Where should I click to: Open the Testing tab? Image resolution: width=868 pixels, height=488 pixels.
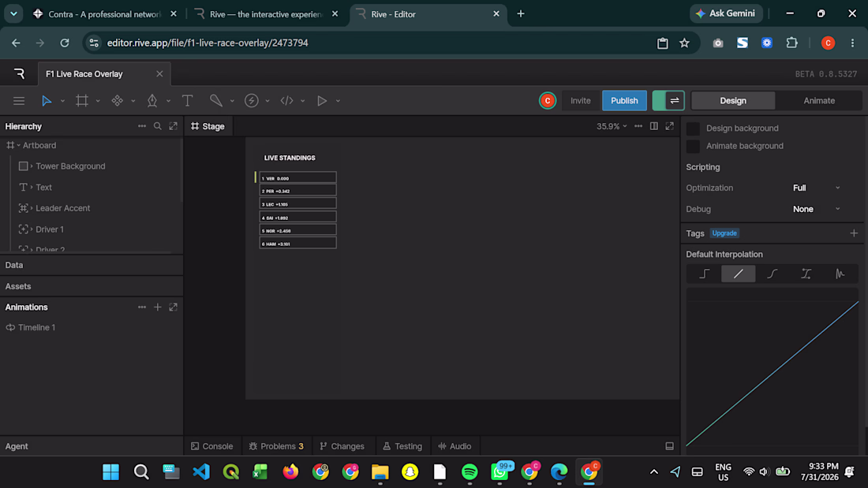point(402,446)
